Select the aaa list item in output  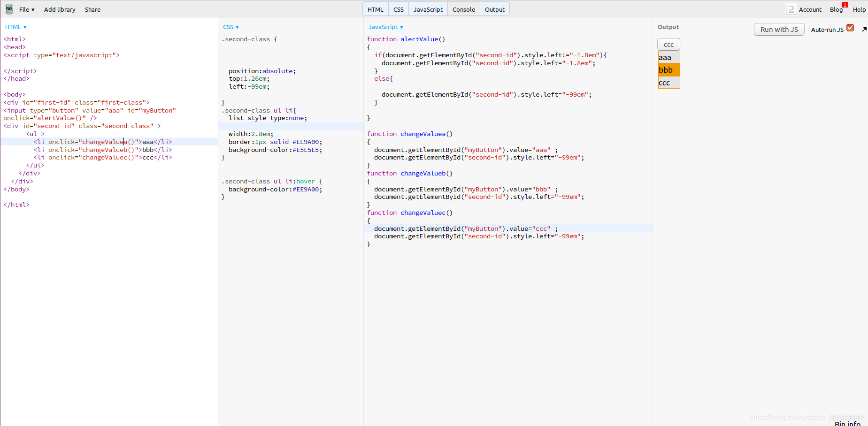pos(669,57)
